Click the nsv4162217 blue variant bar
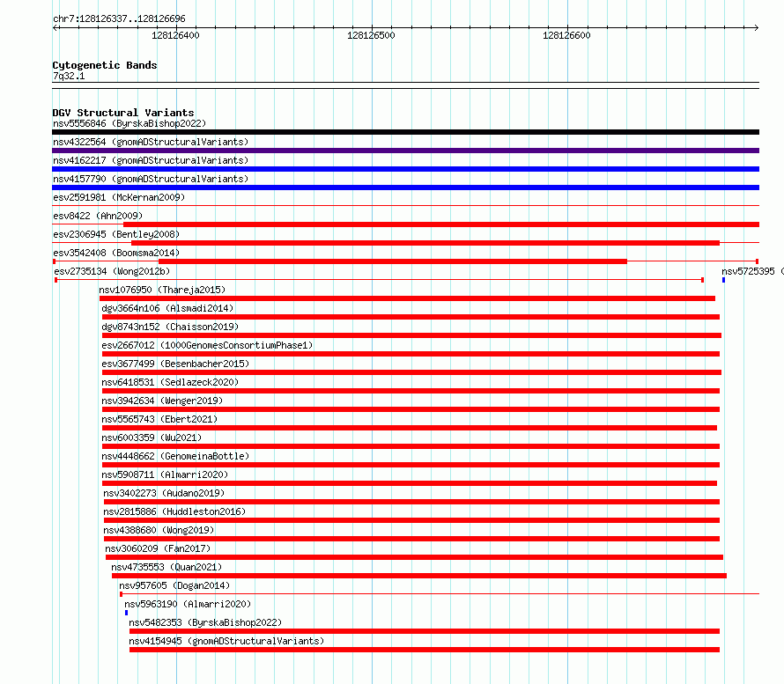784x684 pixels. [x=405, y=169]
